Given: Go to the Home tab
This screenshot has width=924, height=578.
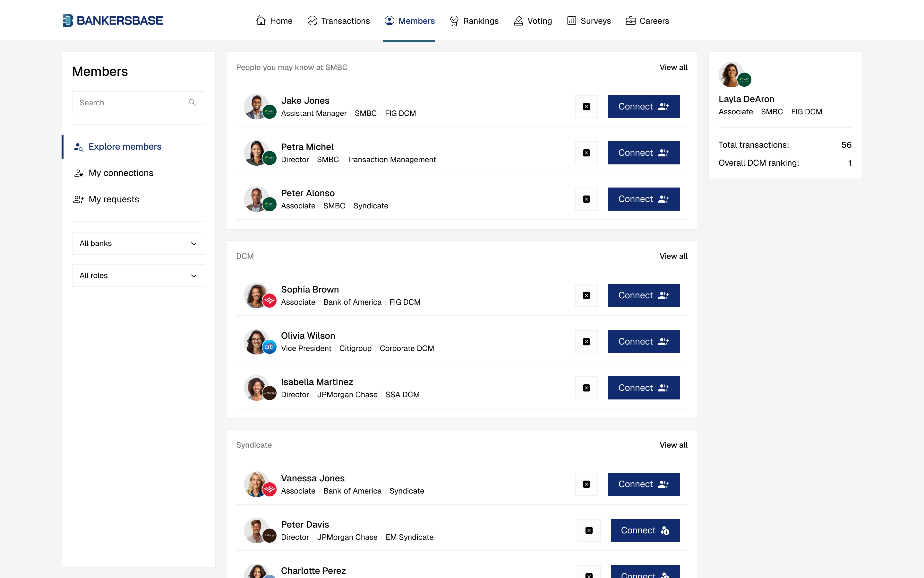Looking at the screenshot, I should click(274, 21).
